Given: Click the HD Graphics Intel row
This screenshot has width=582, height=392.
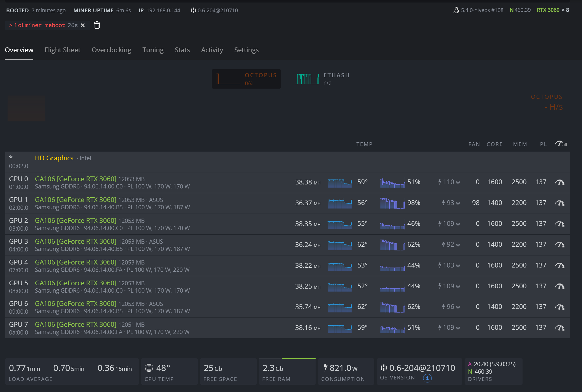Looking at the screenshot, I should [x=287, y=162].
